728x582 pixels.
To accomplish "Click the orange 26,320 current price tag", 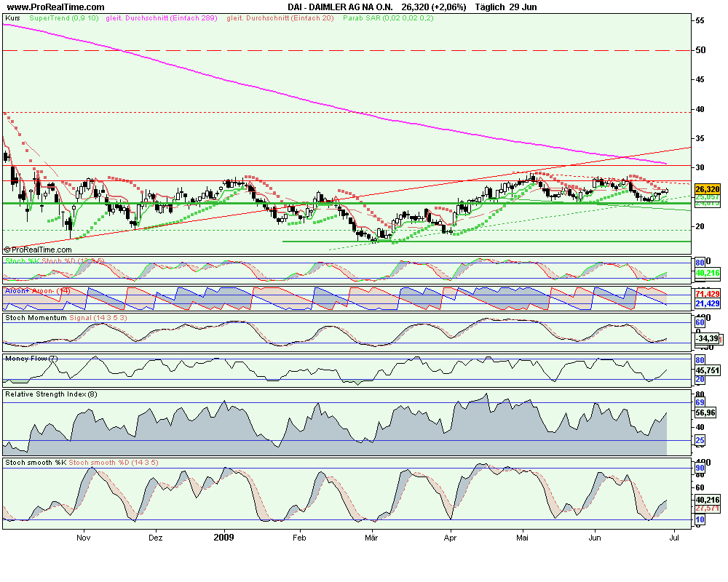I will coord(708,189).
